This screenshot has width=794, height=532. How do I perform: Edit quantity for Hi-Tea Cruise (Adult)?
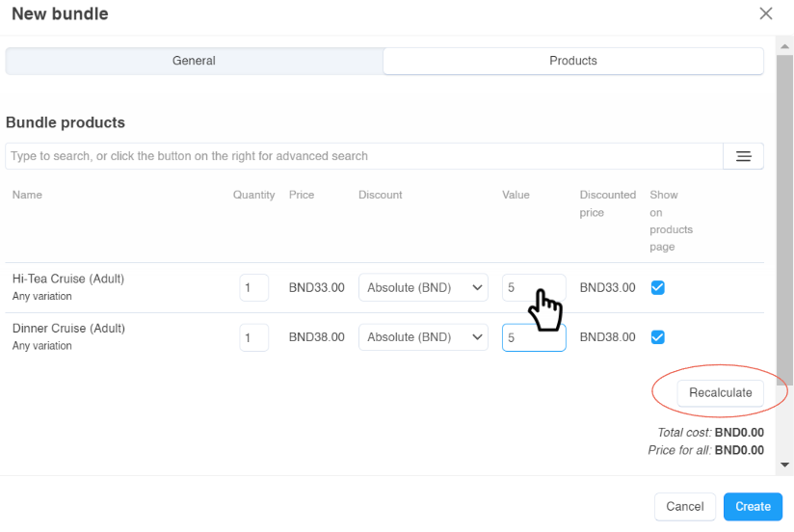[253, 287]
